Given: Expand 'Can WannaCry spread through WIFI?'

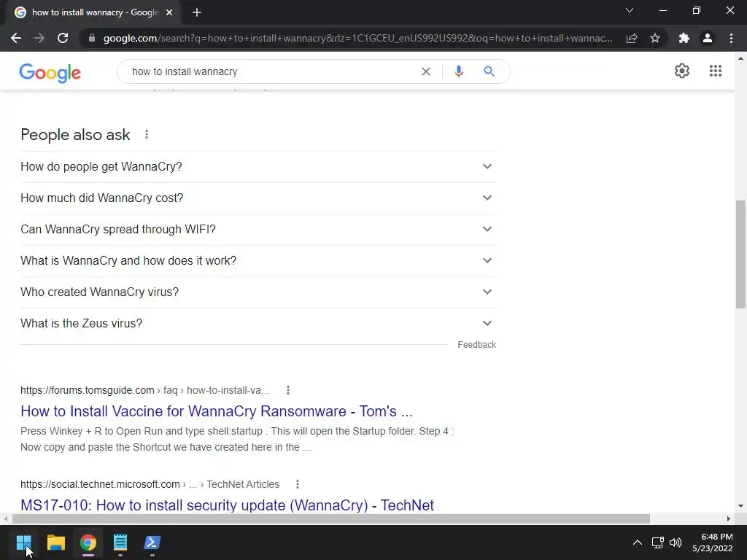Looking at the screenshot, I should (x=258, y=230).
